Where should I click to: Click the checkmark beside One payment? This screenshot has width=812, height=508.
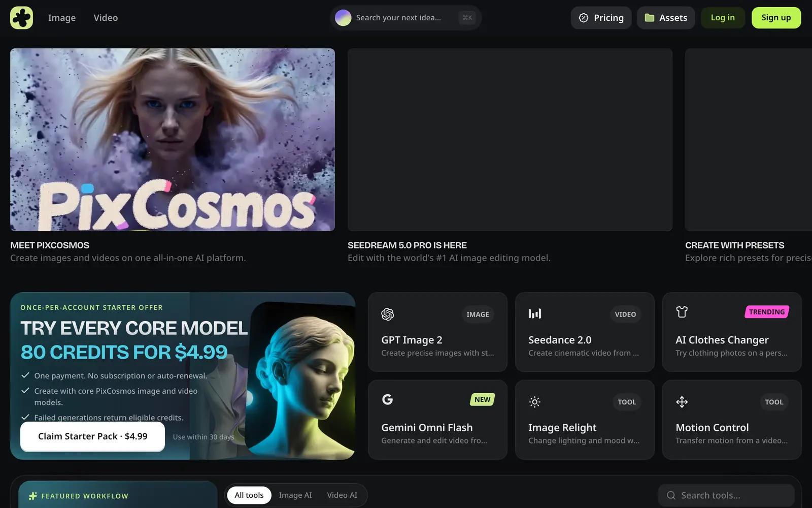[x=25, y=375]
